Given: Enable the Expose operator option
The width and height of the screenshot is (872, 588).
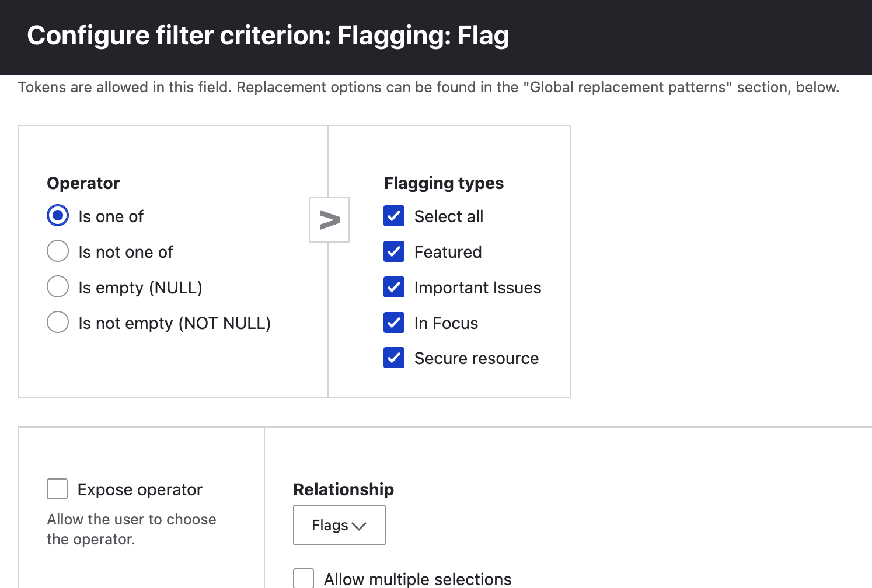Looking at the screenshot, I should point(57,489).
